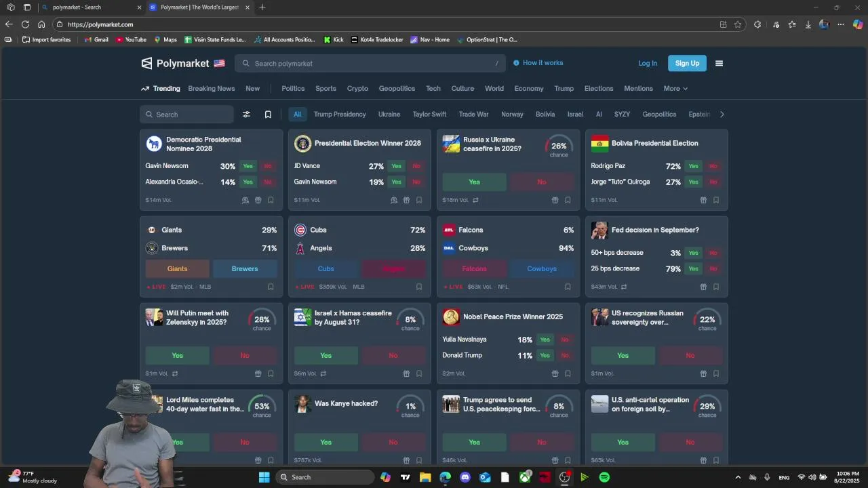Click repeat icon on Fed decision card
The height and width of the screenshot is (488, 868).
click(624, 287)
